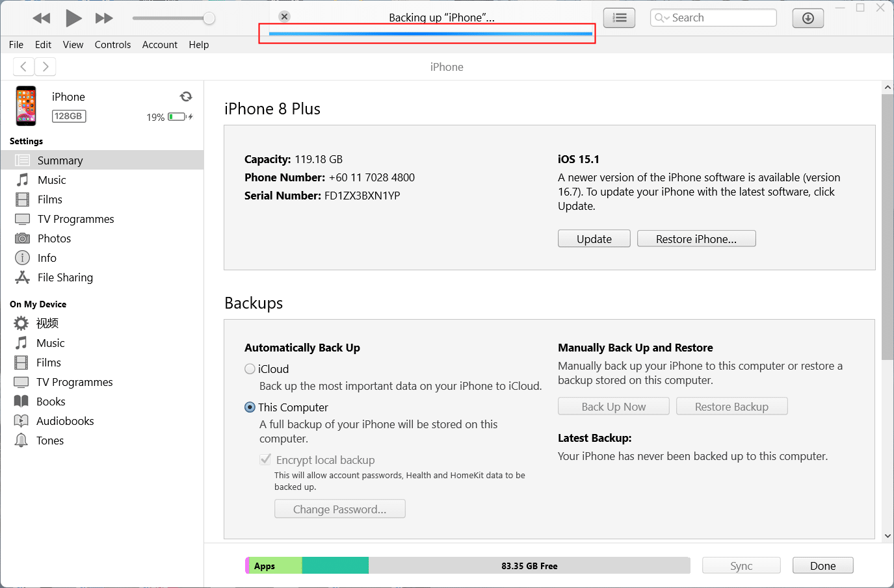
Task: Go forward with the right chevron
Action: point(45,66)
